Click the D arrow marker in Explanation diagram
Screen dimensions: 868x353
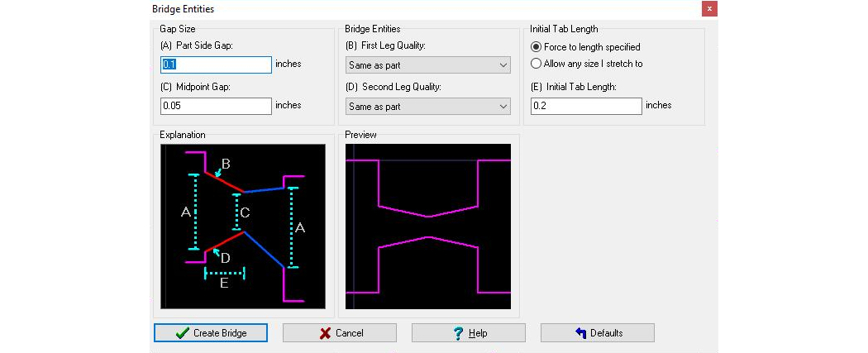click(224, 258)
